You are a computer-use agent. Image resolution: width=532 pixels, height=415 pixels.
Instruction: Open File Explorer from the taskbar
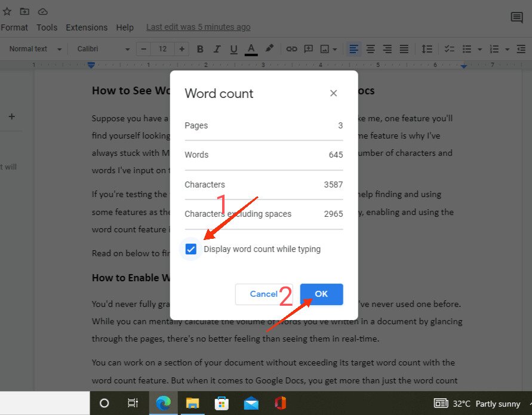pyautogui.click(x=192, y=403)
